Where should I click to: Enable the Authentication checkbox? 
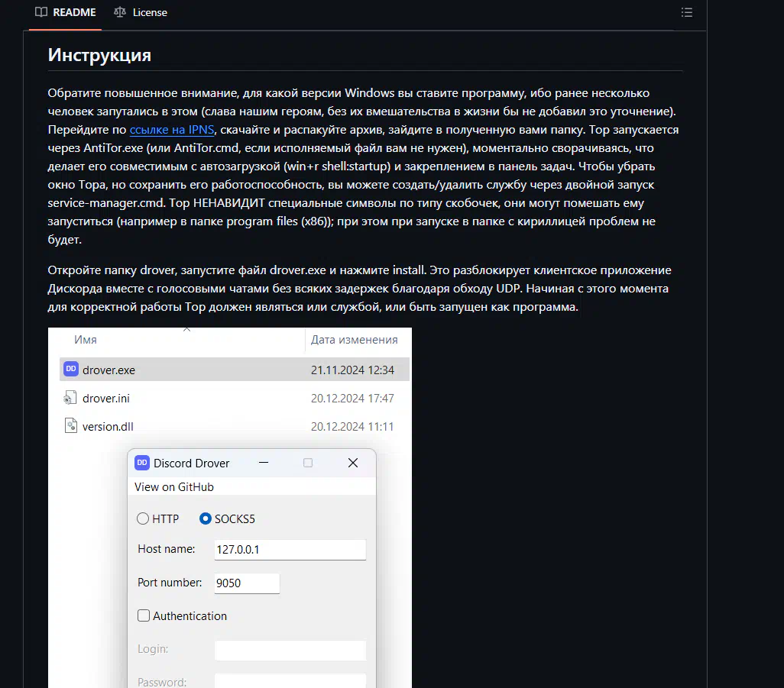144,615
